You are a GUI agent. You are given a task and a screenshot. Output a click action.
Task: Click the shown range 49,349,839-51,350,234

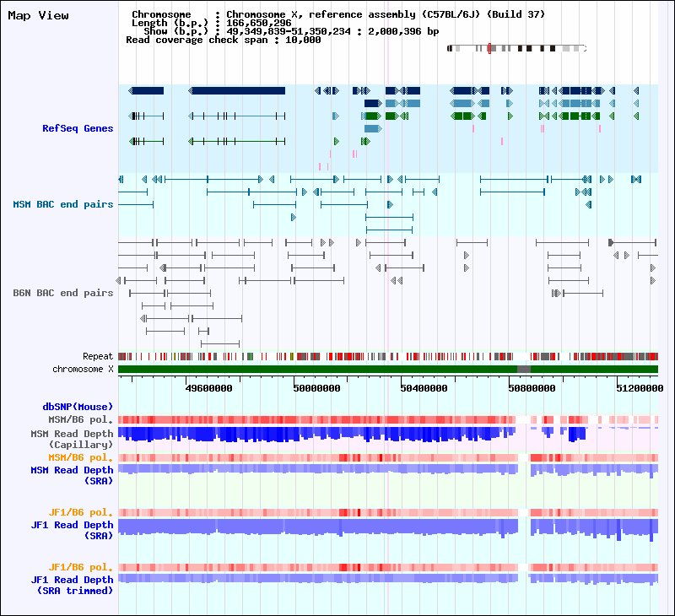289,31
